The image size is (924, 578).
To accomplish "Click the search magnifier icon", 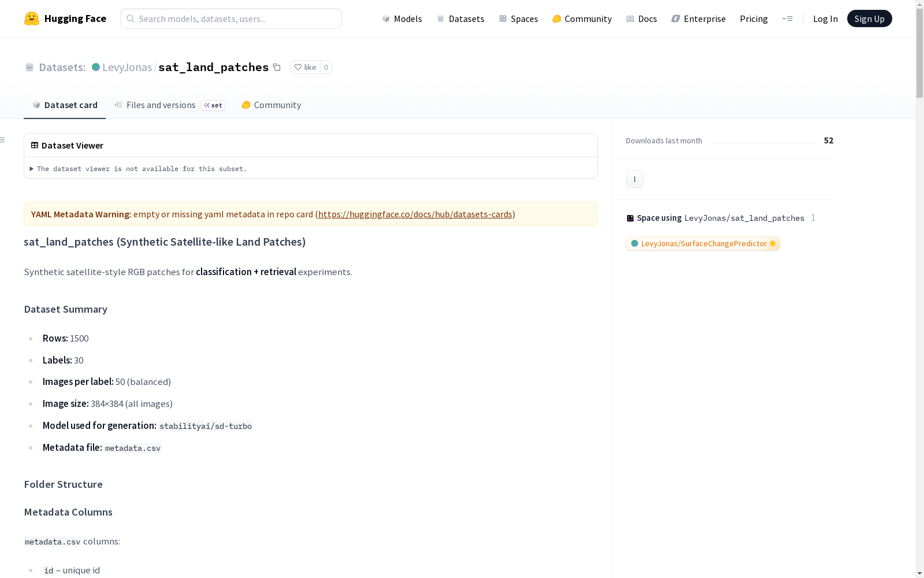I will pyautogui.click(x=131, y=18).
